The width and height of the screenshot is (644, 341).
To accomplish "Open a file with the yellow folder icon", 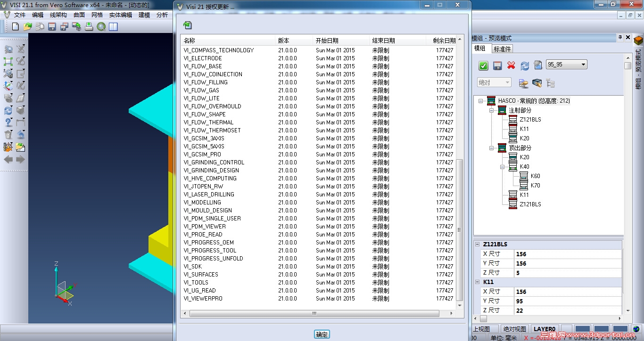I will pos(28,27).
